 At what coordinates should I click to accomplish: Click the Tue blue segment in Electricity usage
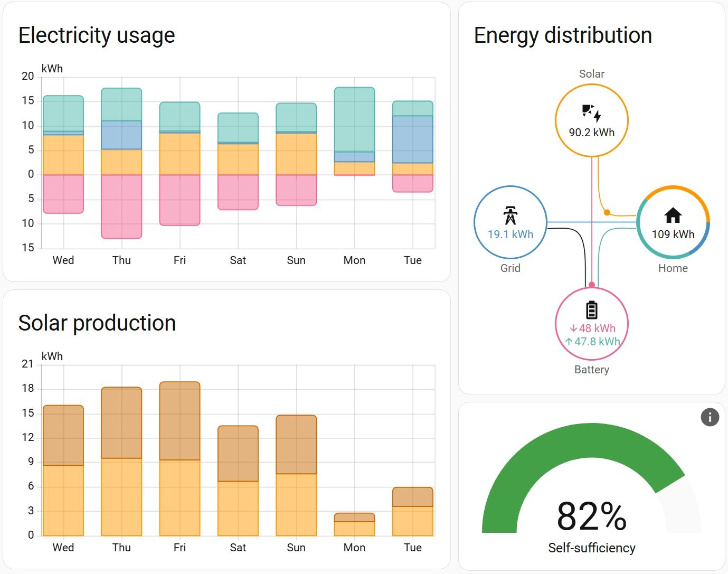point(412,139)
